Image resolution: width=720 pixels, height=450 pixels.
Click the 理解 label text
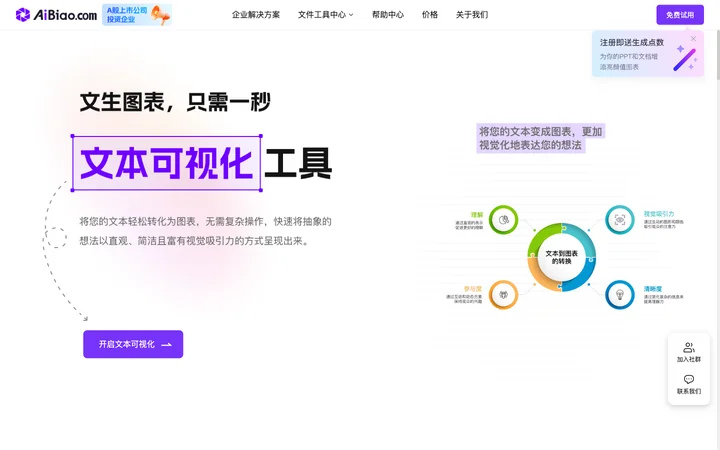tap(477, 214)
